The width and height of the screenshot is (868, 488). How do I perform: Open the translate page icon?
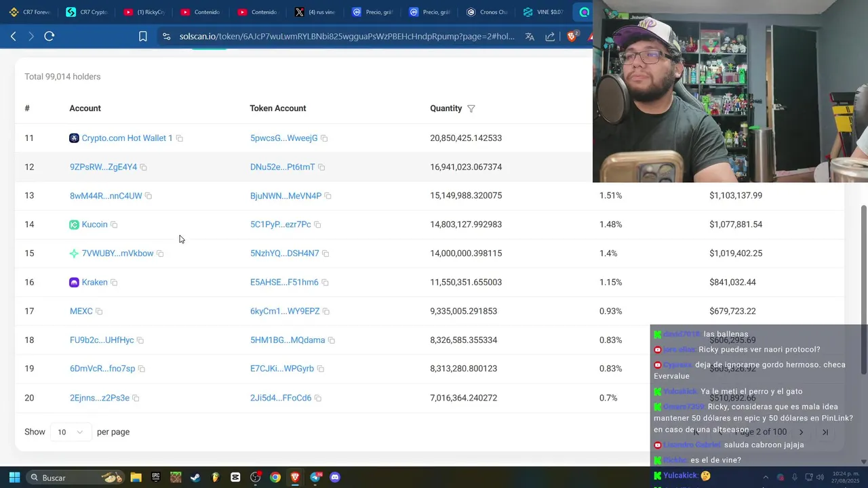(530, 37)
